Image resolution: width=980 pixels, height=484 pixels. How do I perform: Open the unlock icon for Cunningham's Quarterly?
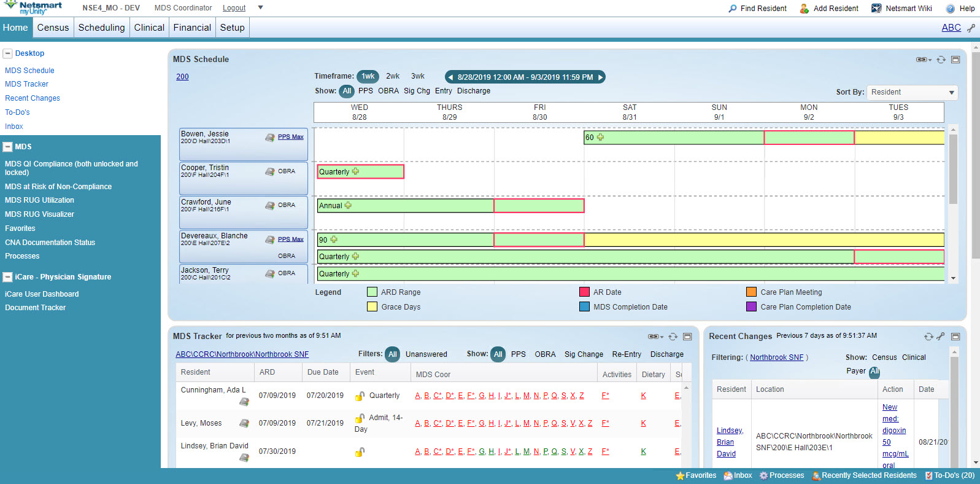[x=360, y=396]
